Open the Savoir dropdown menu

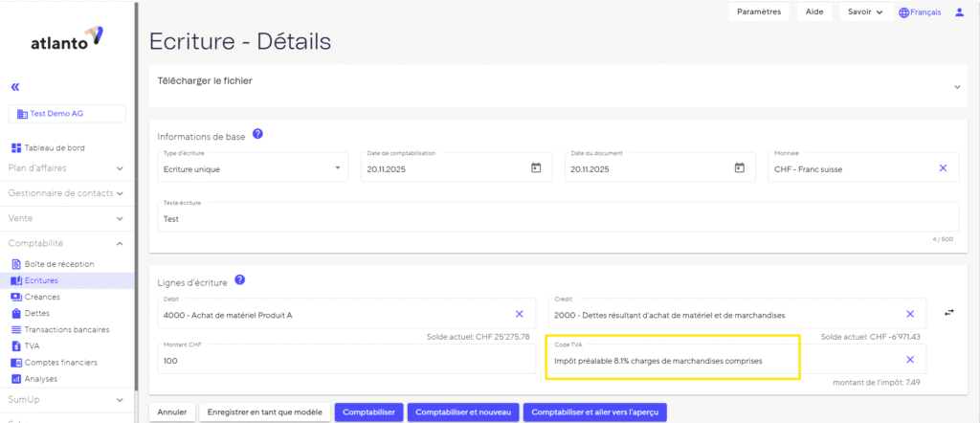click(x=865, y=12)
